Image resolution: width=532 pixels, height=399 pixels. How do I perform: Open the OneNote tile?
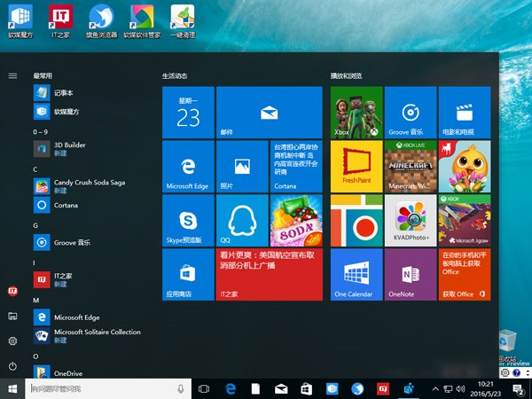coord(411,274)
